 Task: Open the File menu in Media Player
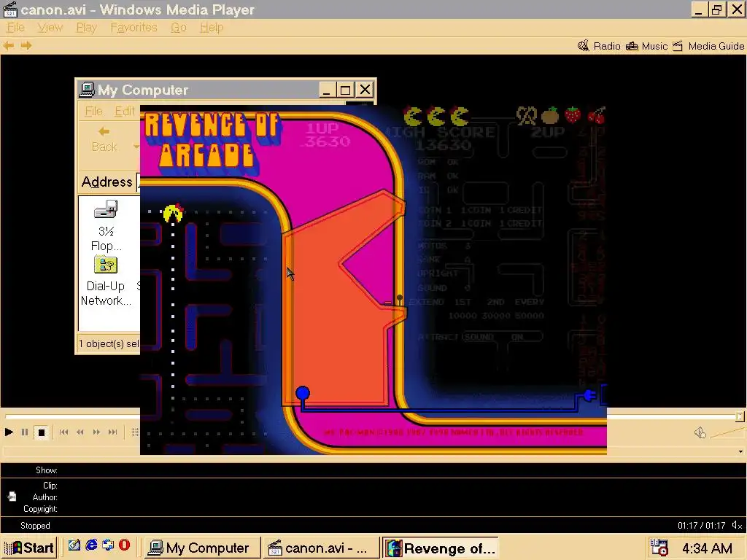[x=15, y=28]
